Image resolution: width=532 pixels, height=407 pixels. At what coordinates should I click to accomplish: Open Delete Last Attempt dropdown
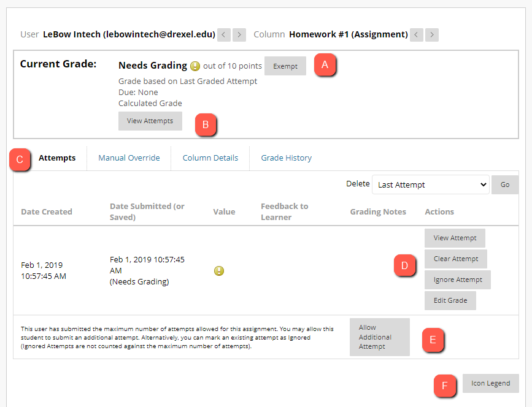[431, 184]
